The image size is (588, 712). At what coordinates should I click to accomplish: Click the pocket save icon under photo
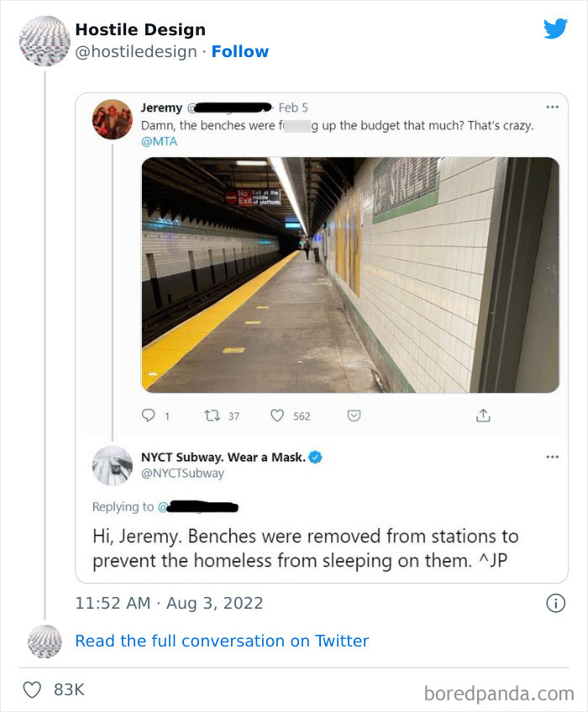pos(354,416)
